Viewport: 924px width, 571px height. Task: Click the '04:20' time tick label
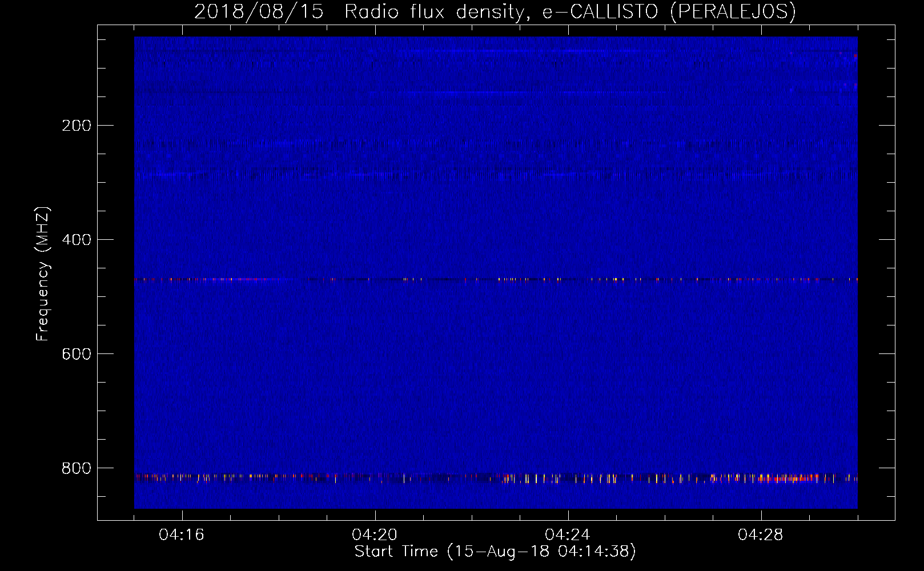pos(375,534)
